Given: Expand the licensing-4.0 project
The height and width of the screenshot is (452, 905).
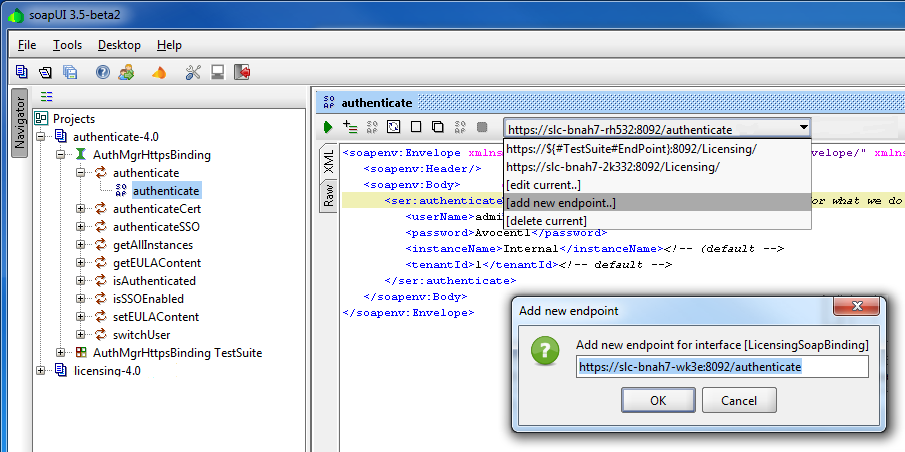Looking at the screenshot, I should pos(40,370).
